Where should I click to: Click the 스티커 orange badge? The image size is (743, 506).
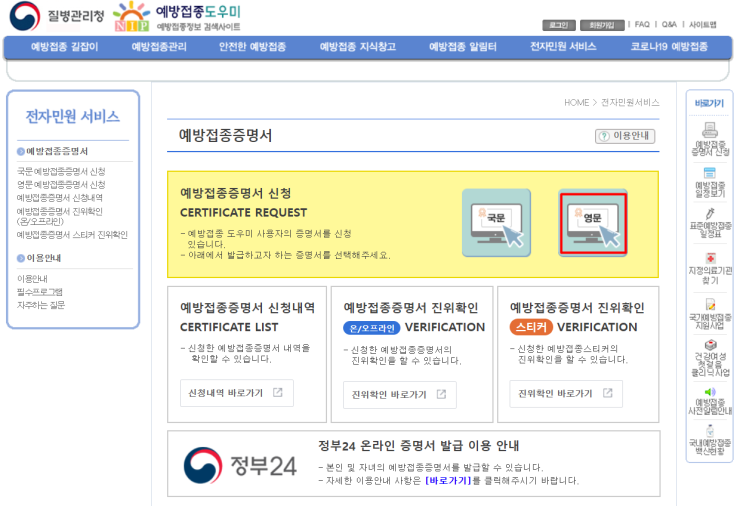(x=531, y=327)
